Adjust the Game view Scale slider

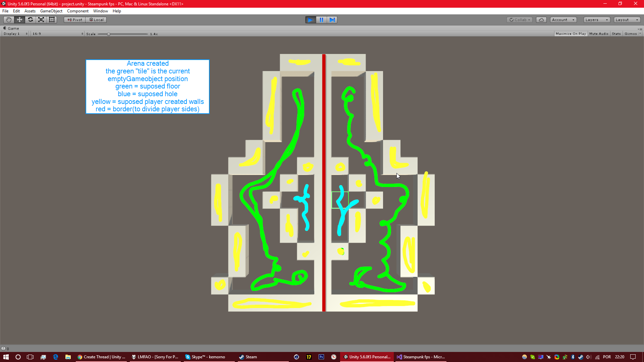click(x=109, y=34)
